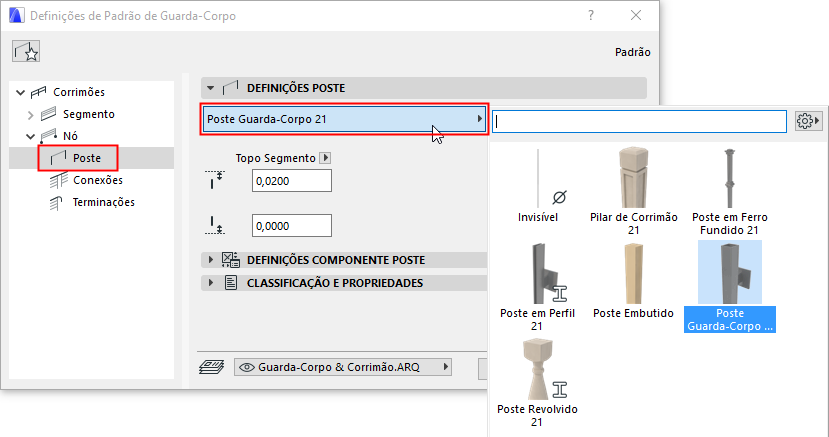Expand Definições Componente Poste section

point(211,260)
